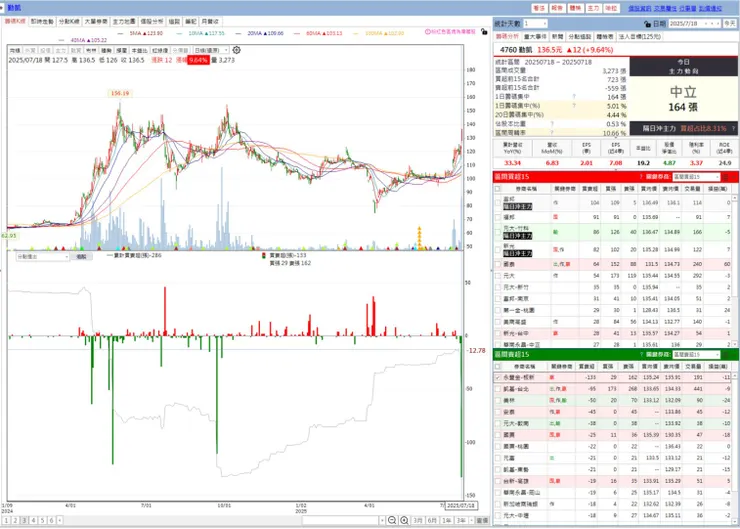Open help mark in green 賣超15 header
Viewport: 740px width, 529px height.
tap(640, 354)
